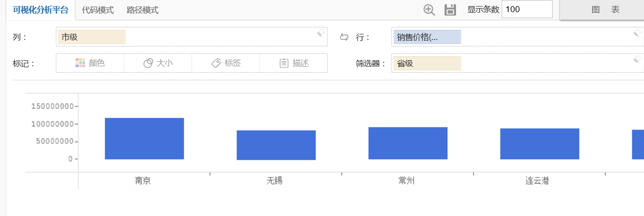
Task: Click the 图表 chart button
Action: [602, 10]
